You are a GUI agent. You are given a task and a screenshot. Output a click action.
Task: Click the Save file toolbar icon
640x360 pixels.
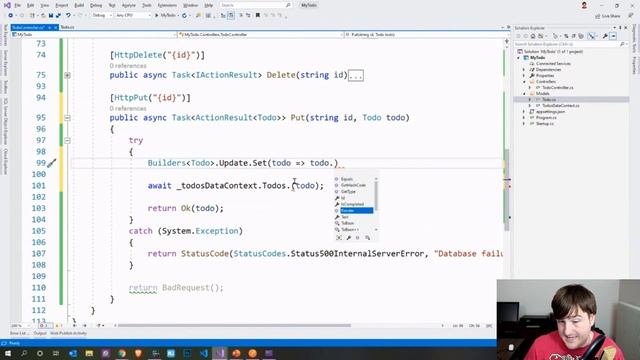coord(51,16)
